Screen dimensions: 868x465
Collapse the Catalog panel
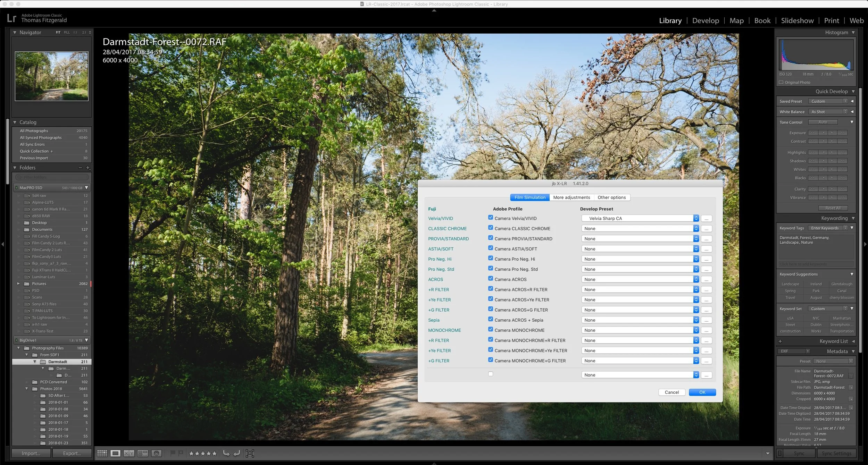15,122
